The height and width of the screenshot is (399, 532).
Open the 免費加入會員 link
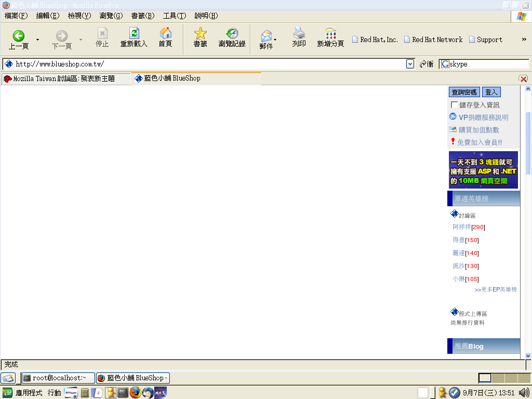[479, 142]
